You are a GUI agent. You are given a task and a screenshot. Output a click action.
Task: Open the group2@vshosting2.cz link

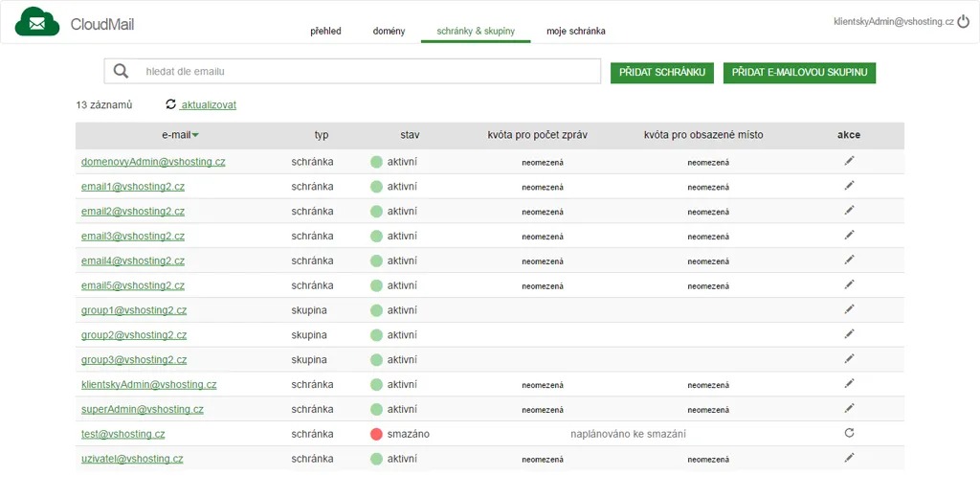pos(134,334)
